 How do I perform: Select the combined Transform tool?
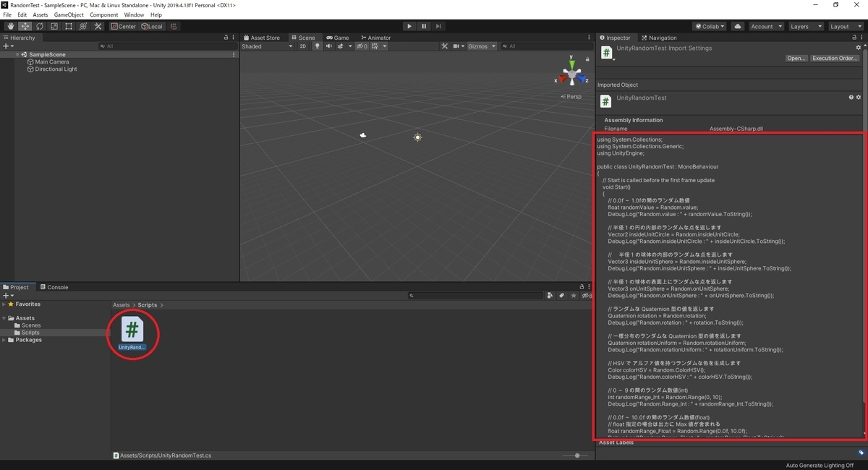click(83, 26)
